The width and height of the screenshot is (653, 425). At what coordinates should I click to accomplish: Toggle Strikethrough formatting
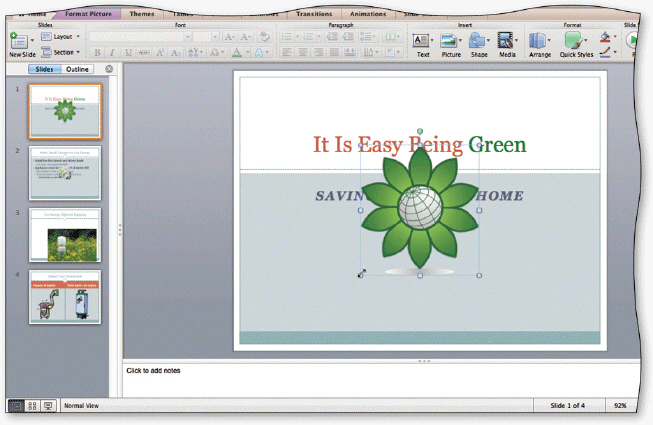click(x=144, y=52)
